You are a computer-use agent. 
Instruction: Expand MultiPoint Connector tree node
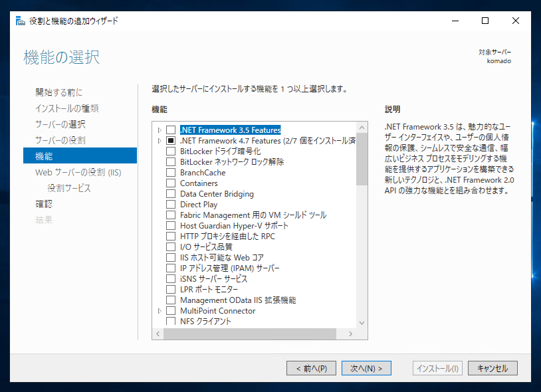click(160, 311)
